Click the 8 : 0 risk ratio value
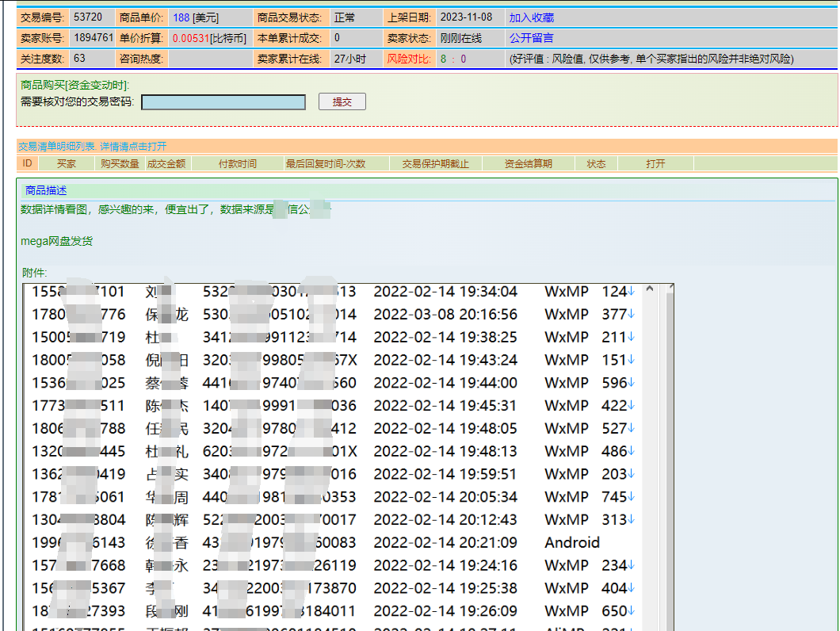840x631 pixels. 453,59
